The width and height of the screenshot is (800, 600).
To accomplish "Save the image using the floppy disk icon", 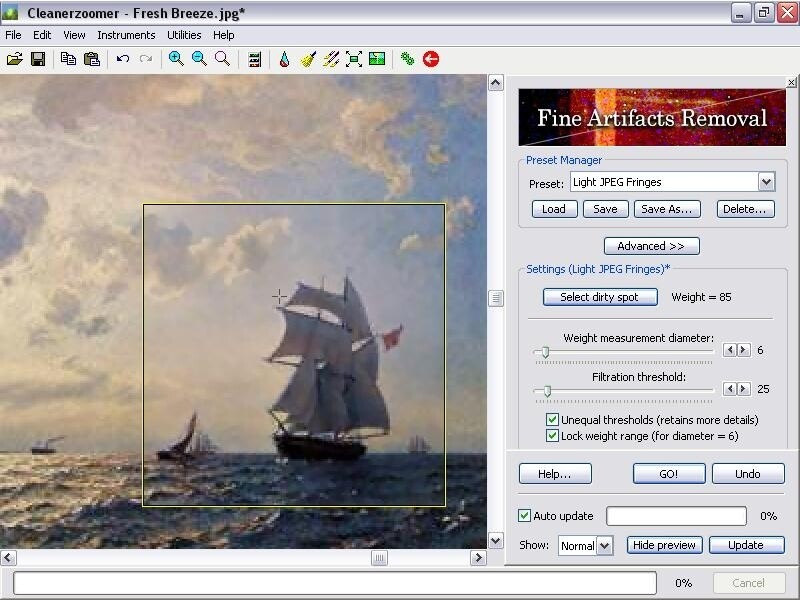I will (38, 59).
